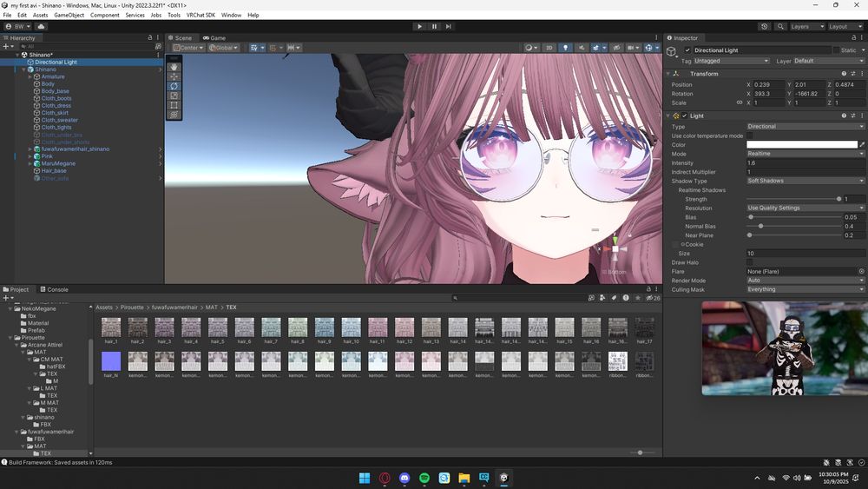Toggle 2D view mode in Scene
This screenshot has height=489, width=868.
pos(549,48)
